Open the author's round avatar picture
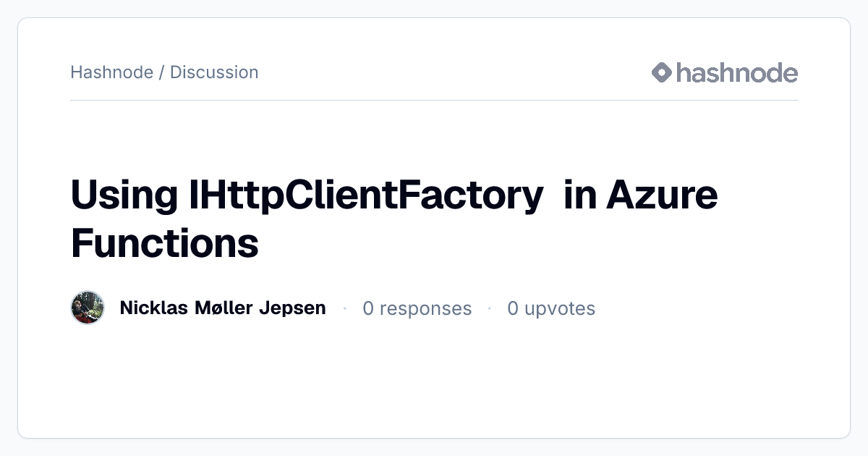Viewport: 868px width, 456px height. click(88, 308)
